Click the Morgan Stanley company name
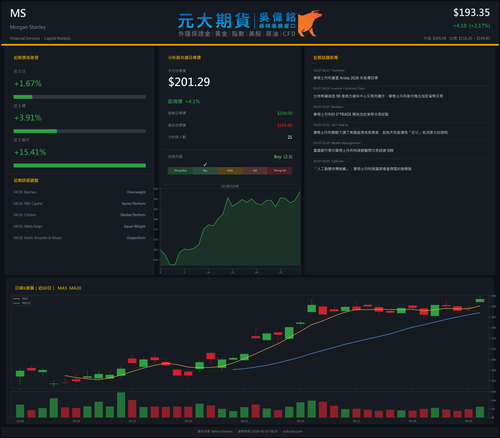 [28, 27]
